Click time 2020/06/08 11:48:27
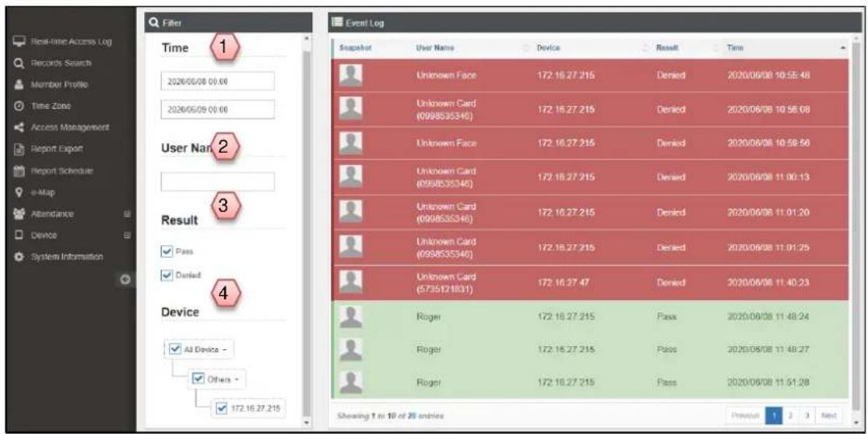868x434 pixels. pos(768,351)
